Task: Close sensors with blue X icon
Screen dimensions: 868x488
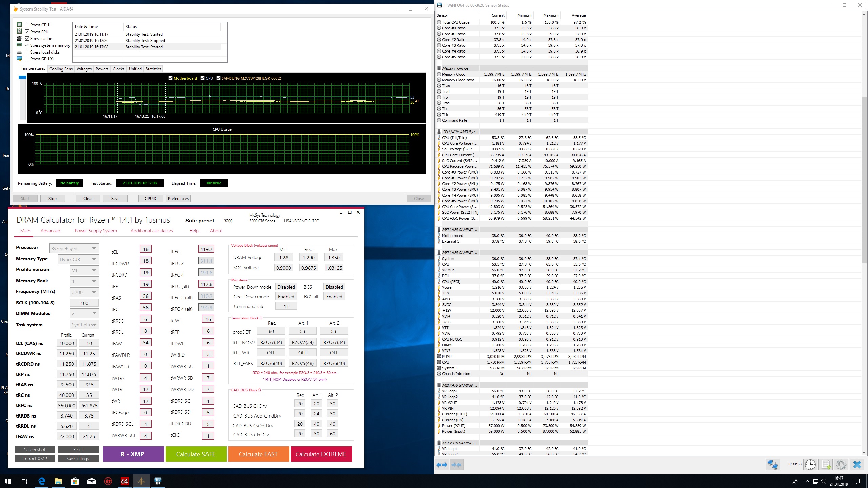Action: coord(857,464)
